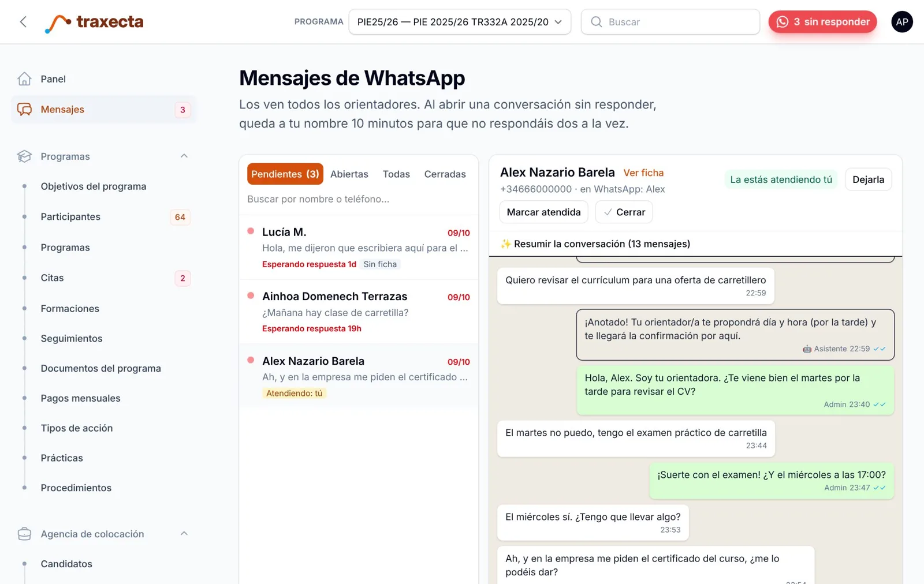Click message 'Quiero revisar el currículum'
The width and height of the screenshot is (924, 584).
[x=636, y=286]
